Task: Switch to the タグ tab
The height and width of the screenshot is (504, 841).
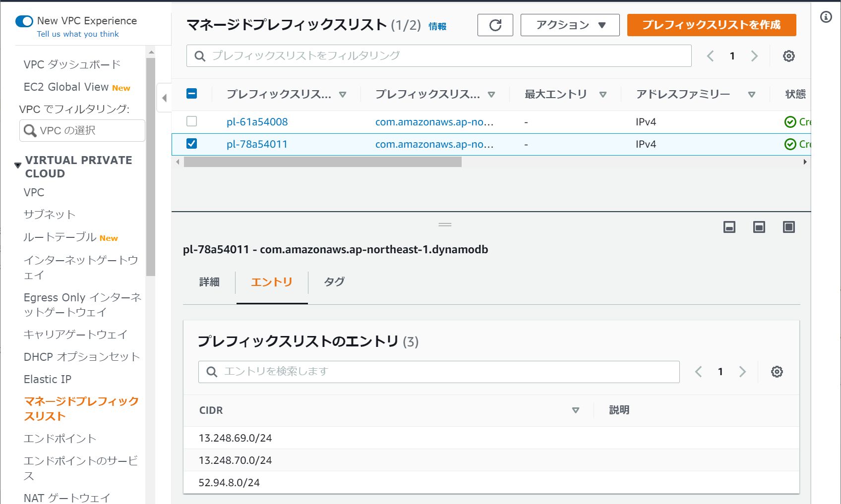Action: tap(334, 282)
